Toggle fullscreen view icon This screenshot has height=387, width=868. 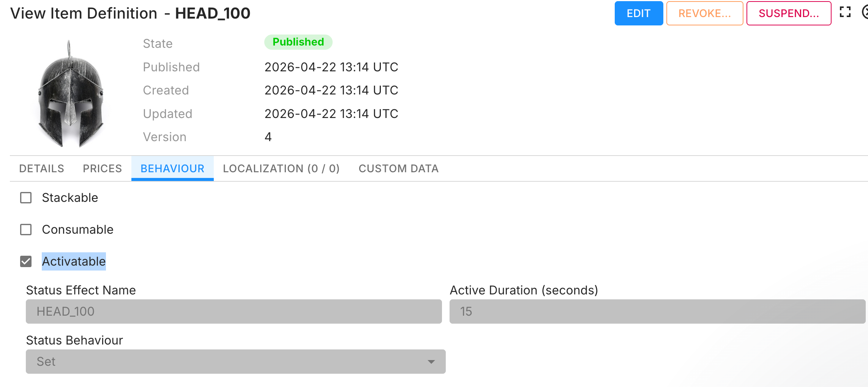(845, 12)
